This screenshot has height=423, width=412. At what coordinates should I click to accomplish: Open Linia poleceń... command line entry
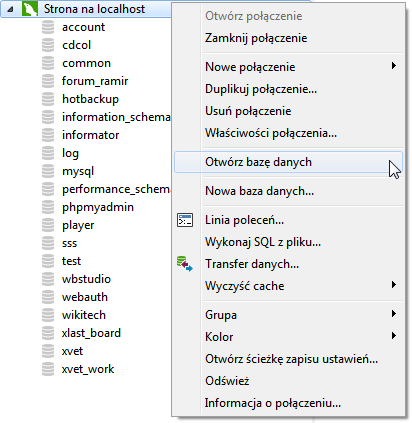click(289, 220)
